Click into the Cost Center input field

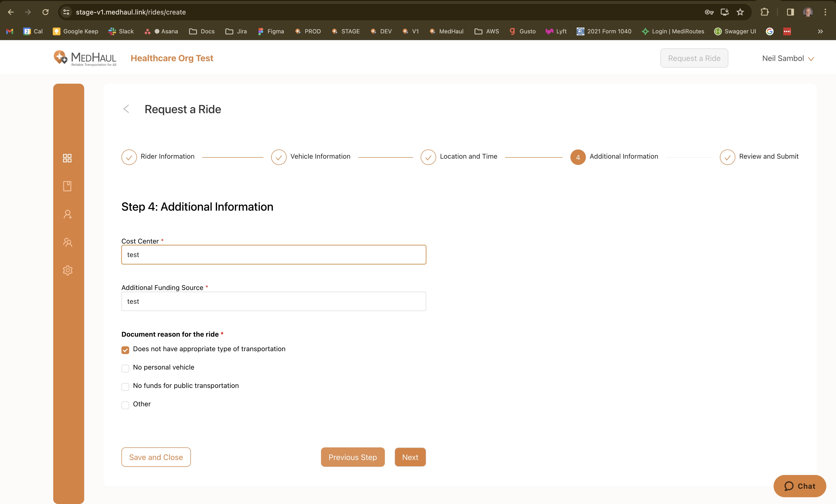pos(274,255)
